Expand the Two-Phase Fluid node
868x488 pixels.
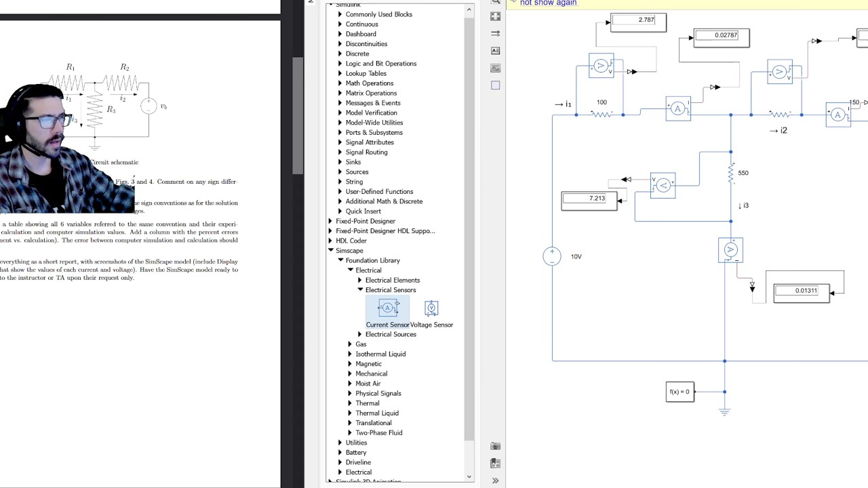(x=351, y=432)
